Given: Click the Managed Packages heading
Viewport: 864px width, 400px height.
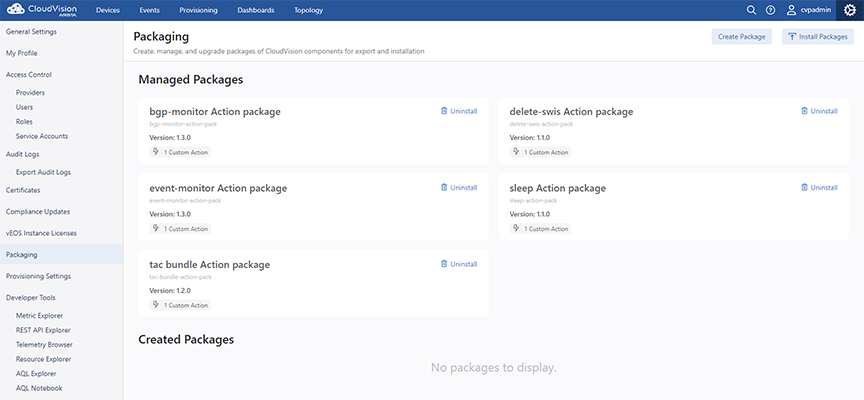Looking at the screenshot, I should 191,79.
